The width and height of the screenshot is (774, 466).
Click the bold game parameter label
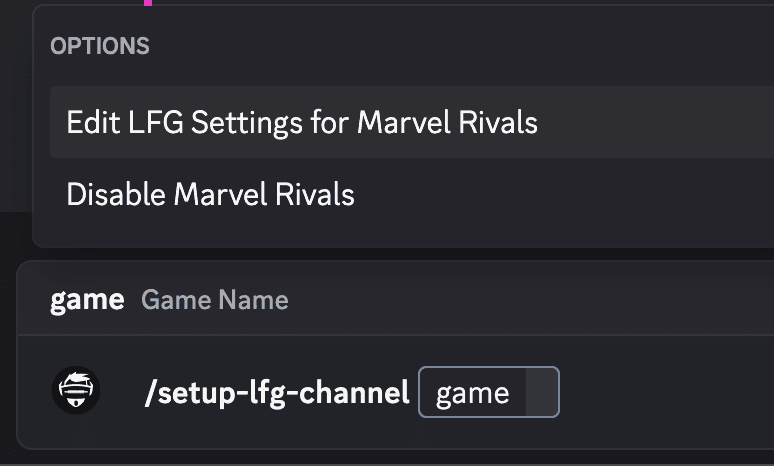[x=87, y=299]
